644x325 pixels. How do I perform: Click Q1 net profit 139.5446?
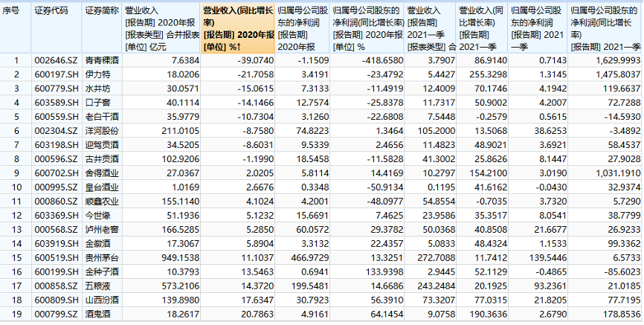click(x=548, y=257)
